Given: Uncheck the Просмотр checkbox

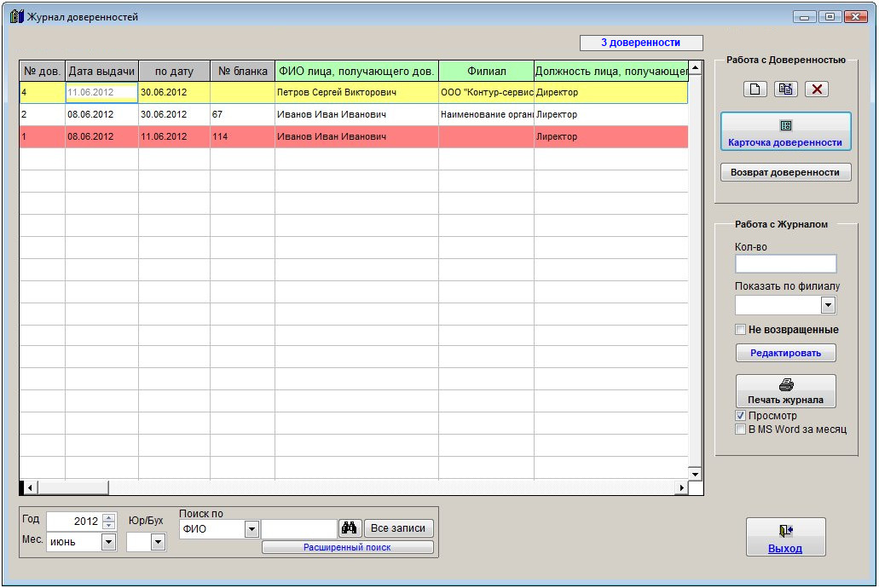Looking at the screenshot, I should tap(740, 415).
